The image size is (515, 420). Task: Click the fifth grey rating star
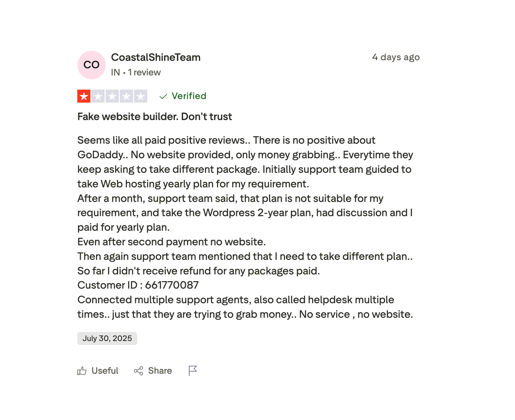click(141, 96)
